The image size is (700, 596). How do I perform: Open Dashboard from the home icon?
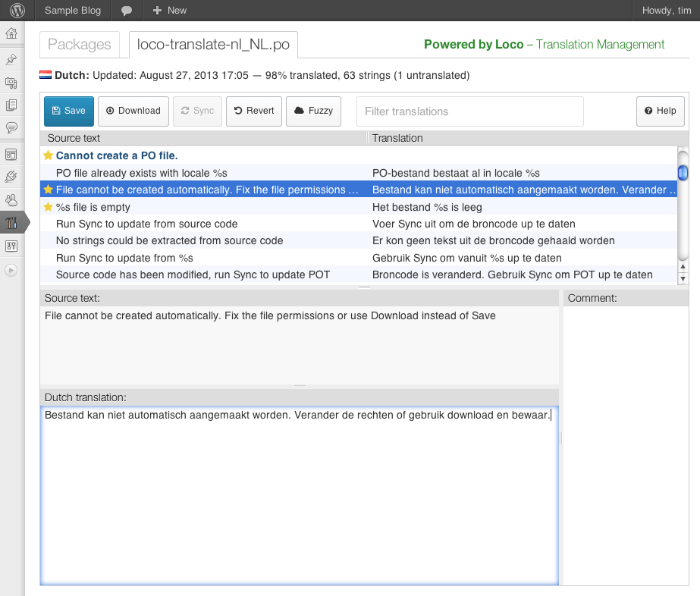click(x=11, y=33)
